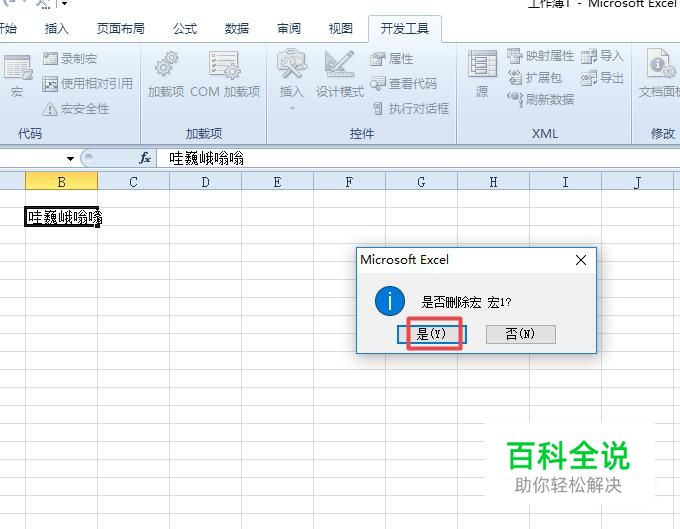Switch to the 数据 tab

pyautogui.click(x=237, y=29)
